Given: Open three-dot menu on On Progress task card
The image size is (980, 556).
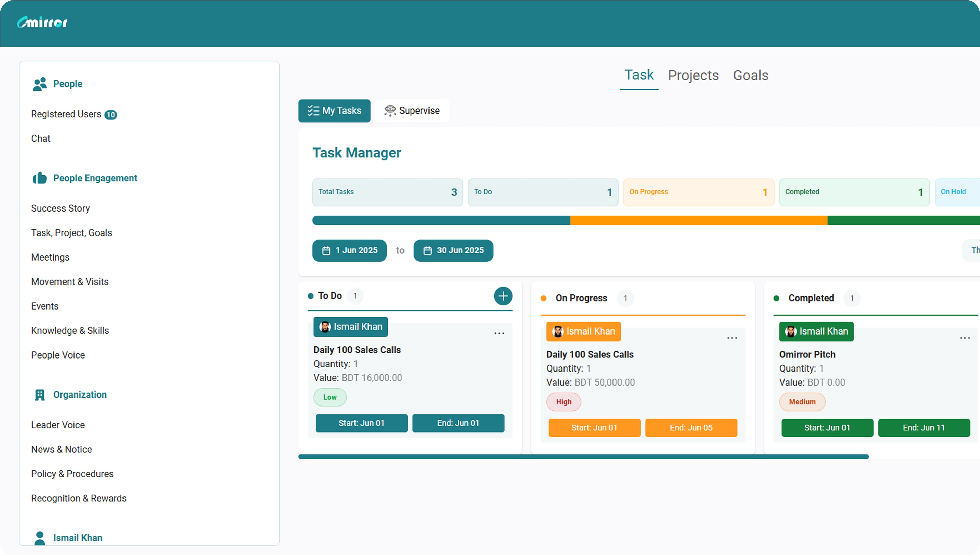Looking at the screenshot, I should click(x=732, y=338).
